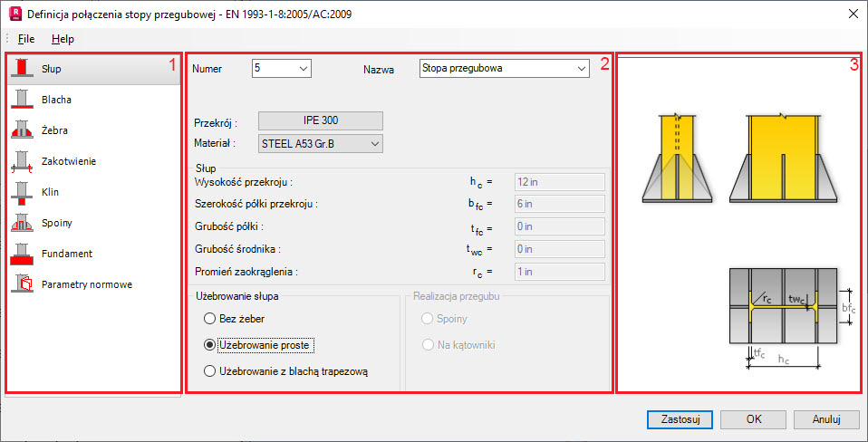Open the Blacha base plate icon
The image size is (868, 442).
(x=22, y=100)
